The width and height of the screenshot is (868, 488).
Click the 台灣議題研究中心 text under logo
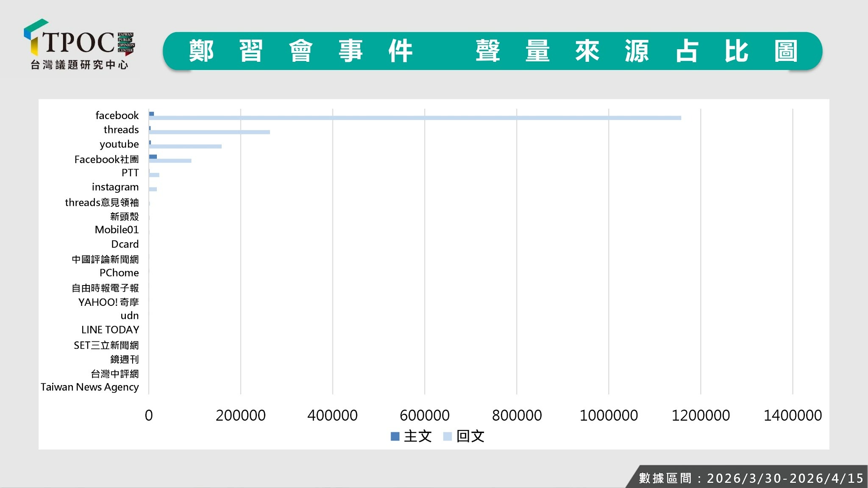point(79,65)
